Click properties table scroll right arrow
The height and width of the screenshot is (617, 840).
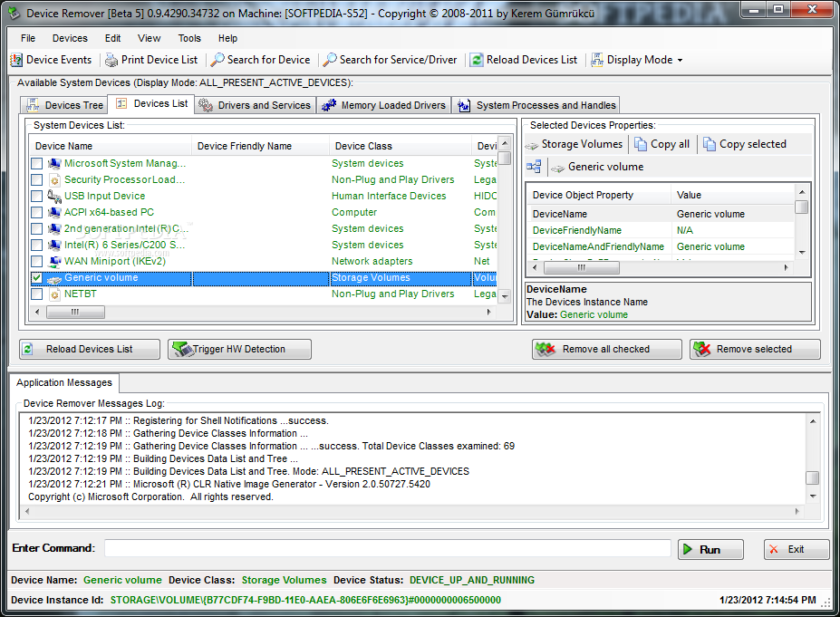pos(786,267)
